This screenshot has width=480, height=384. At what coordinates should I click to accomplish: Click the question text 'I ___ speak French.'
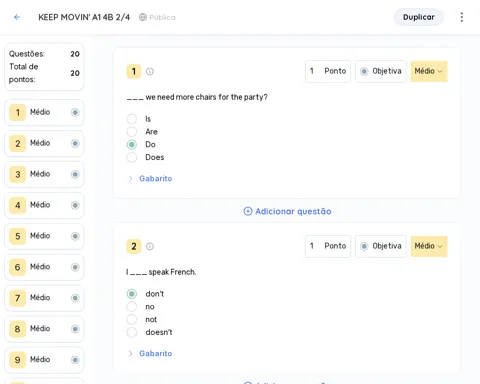161,272
